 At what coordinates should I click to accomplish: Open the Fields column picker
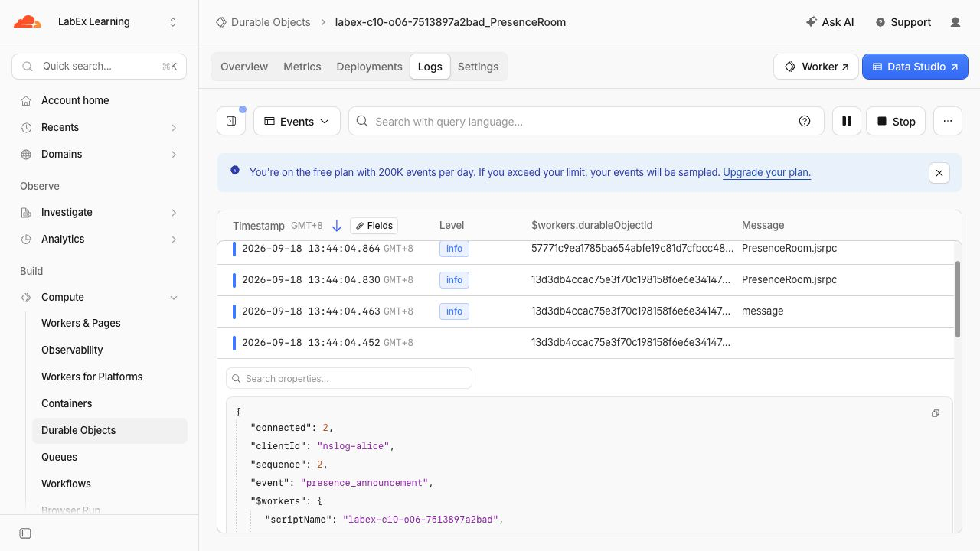(374, 226)
